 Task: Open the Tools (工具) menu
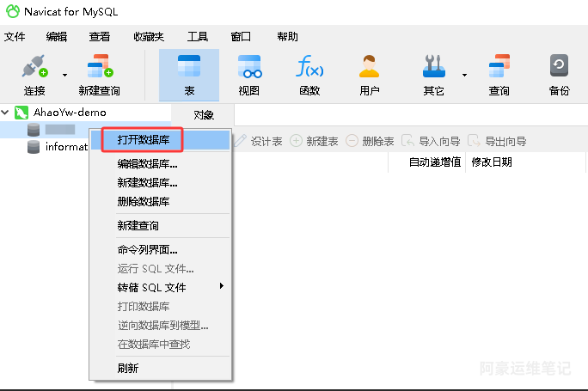click(198, 36)
